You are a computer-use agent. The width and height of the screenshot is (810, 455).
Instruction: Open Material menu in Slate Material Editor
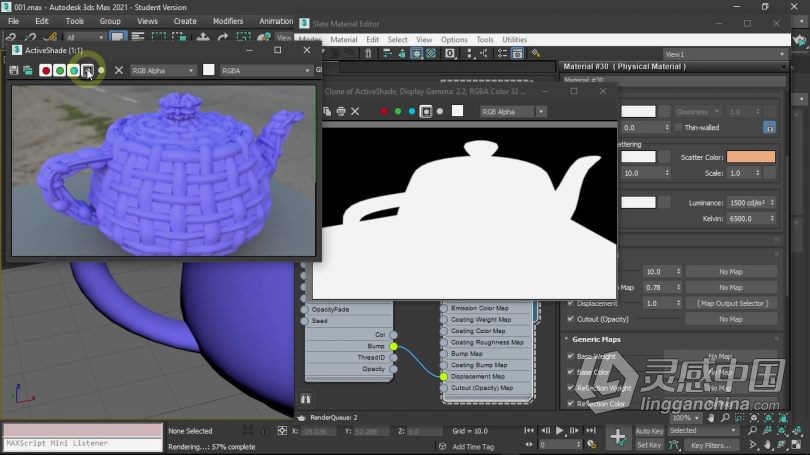click(344, 40)
